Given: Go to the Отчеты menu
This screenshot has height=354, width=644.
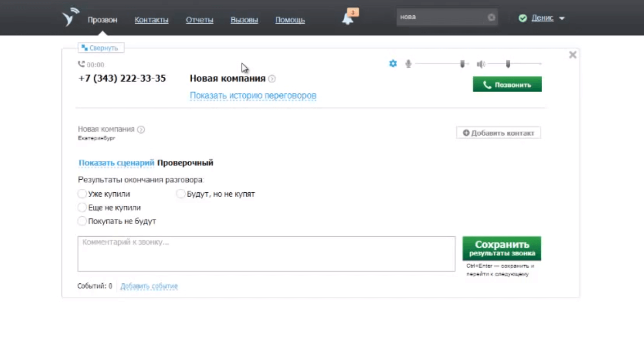Looking at the screenshot, I should point(199,20).
